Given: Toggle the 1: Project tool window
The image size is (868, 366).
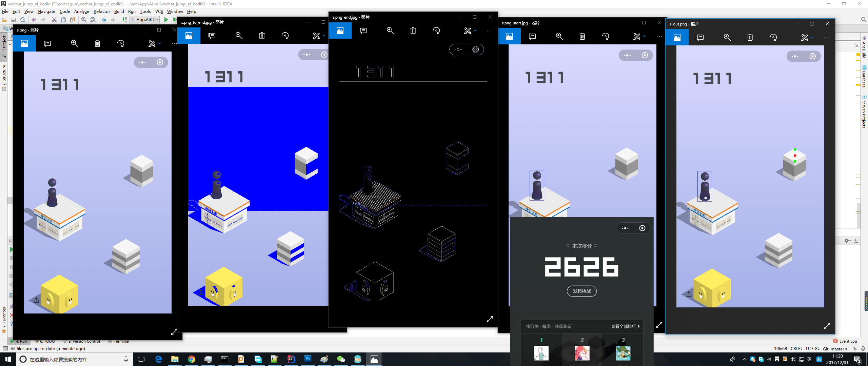Looking at the screenshot, I should click(x=4, y=43).
